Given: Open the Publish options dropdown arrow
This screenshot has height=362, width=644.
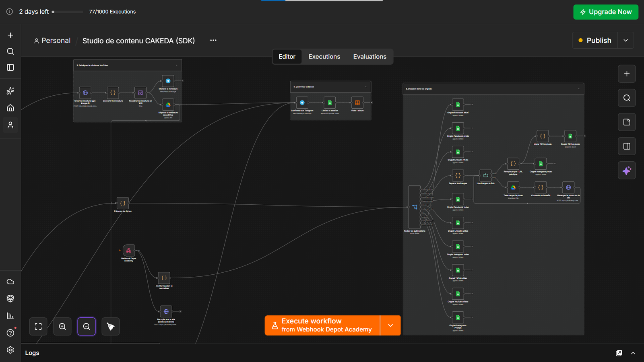Looking at the screenshot, I should click(x=625, y=40).
